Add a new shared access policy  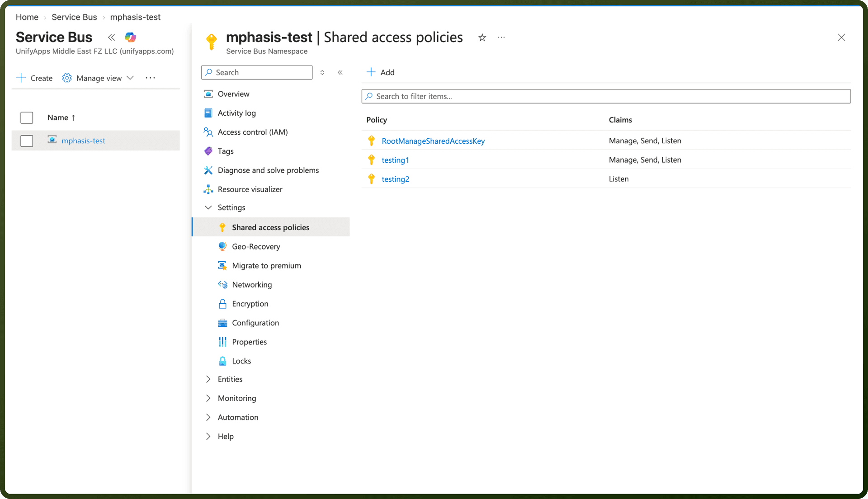381,72
